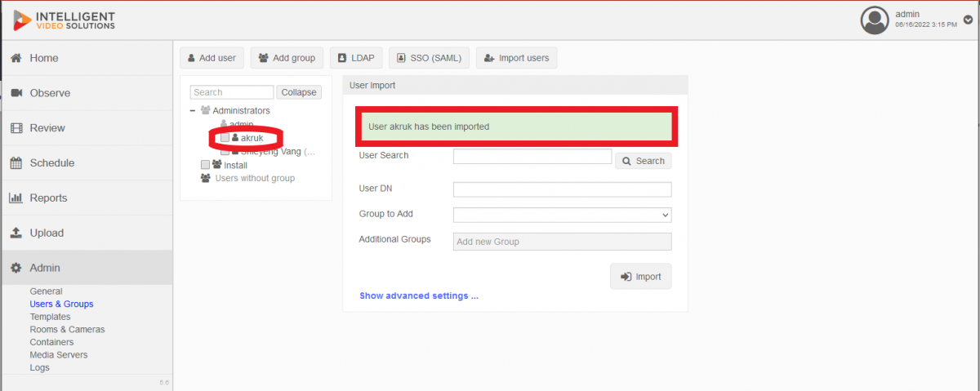Click the Search button with magnifier

pos(644,161)
